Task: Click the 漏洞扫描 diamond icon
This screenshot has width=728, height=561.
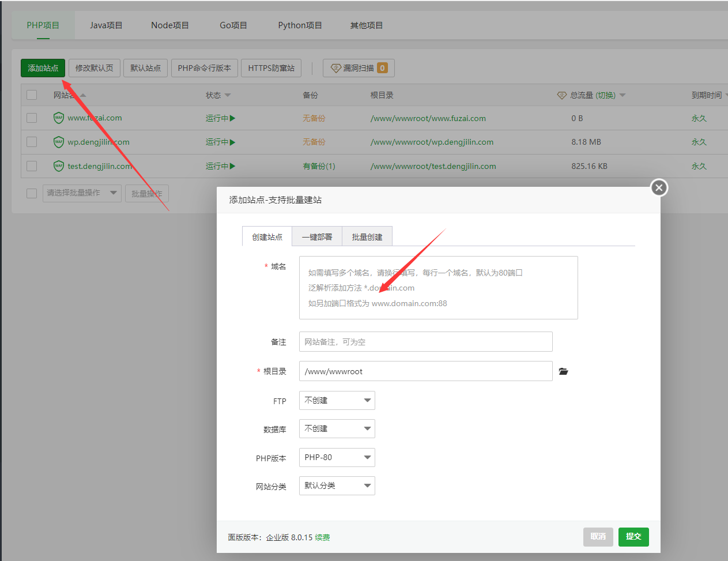Action: 336,68
